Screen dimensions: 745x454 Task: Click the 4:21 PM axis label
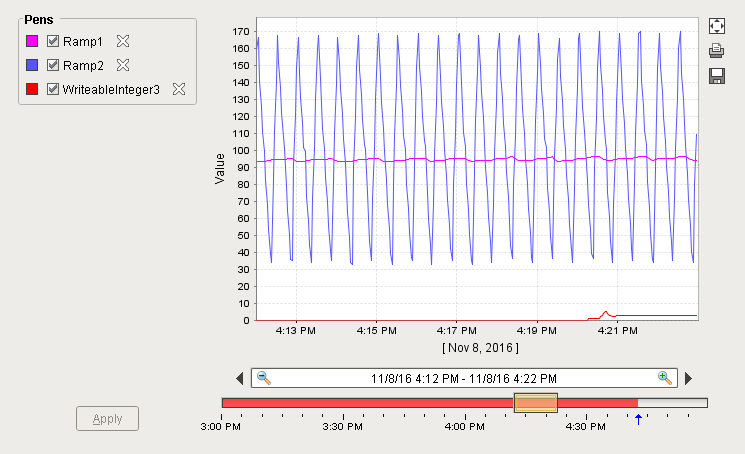click(x=617, y=331)
